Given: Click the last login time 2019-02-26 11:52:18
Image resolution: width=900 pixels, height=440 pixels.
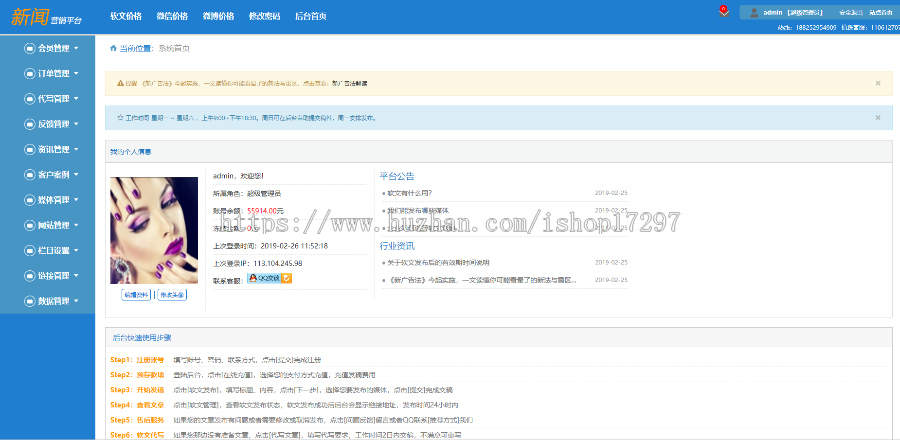Looking at the screenshot, I should click(294, 246).
